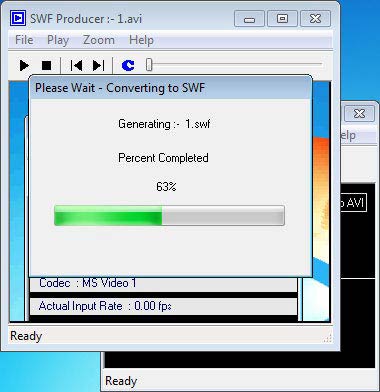Click 'Generating :- 1.swf' label
This screenshot has height=392, width=380.
pyautogui.click(x=164, y=124)
